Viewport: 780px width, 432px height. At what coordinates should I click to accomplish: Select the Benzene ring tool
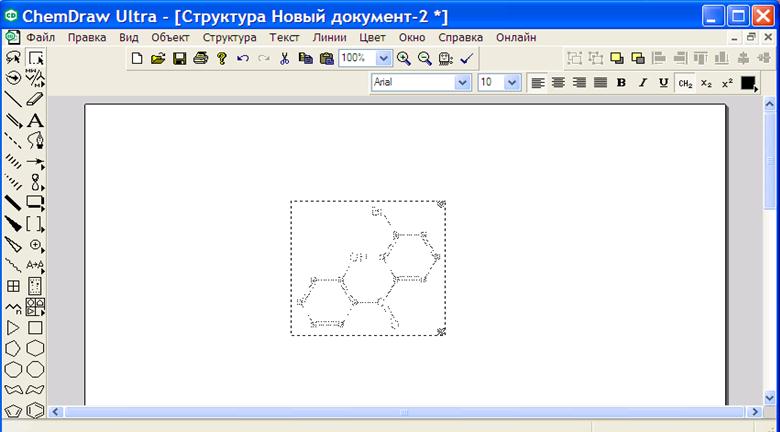pyautogui.click(x=35, y=411)
